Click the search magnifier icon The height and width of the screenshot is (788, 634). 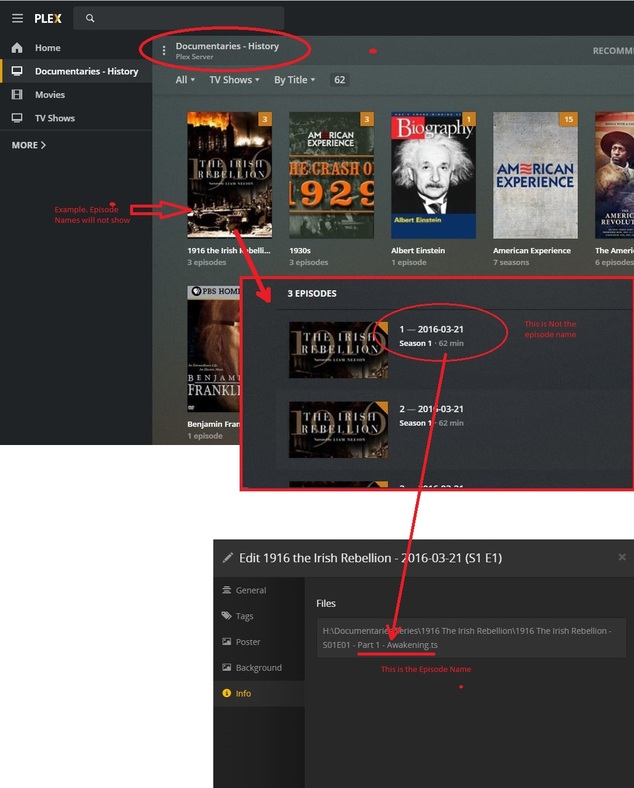[x=90, y=18]
